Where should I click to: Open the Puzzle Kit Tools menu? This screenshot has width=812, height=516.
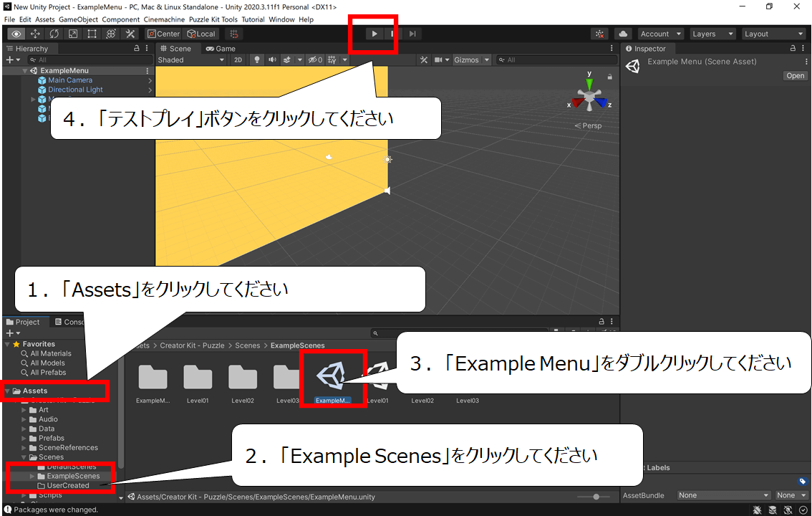pos(213,19)
